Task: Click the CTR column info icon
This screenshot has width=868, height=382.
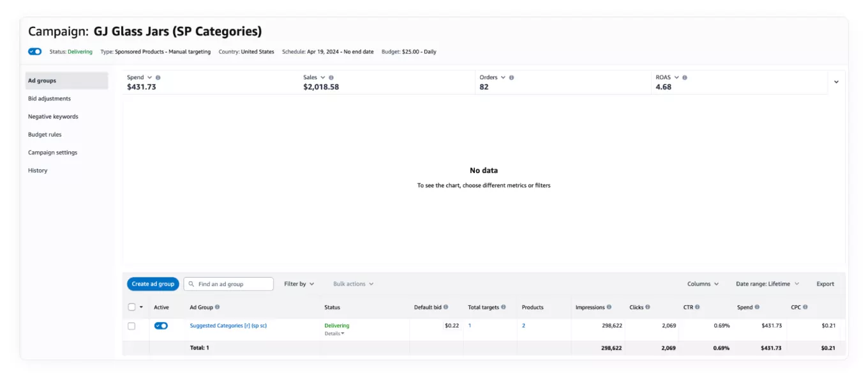Action: [x=697, y=307]
